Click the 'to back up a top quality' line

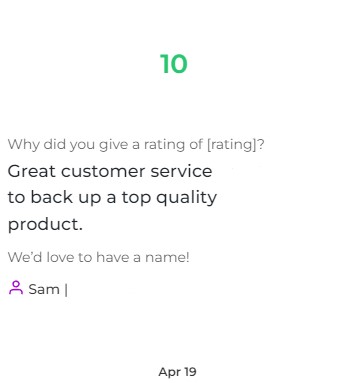click(x=112, y=198)
